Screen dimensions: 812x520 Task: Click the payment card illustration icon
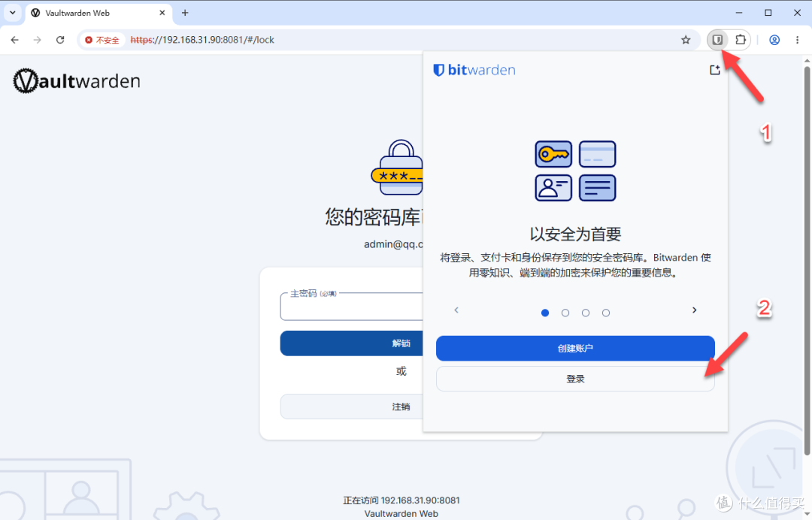coord(597,154)
